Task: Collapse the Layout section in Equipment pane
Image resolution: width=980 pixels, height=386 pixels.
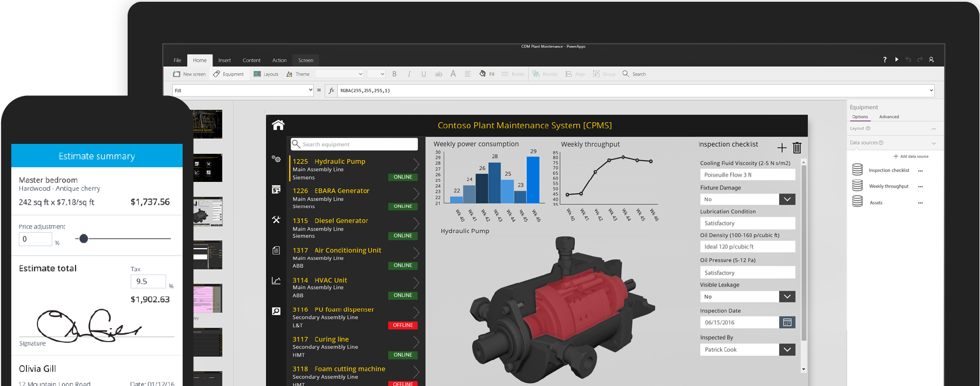Action: 934,129
